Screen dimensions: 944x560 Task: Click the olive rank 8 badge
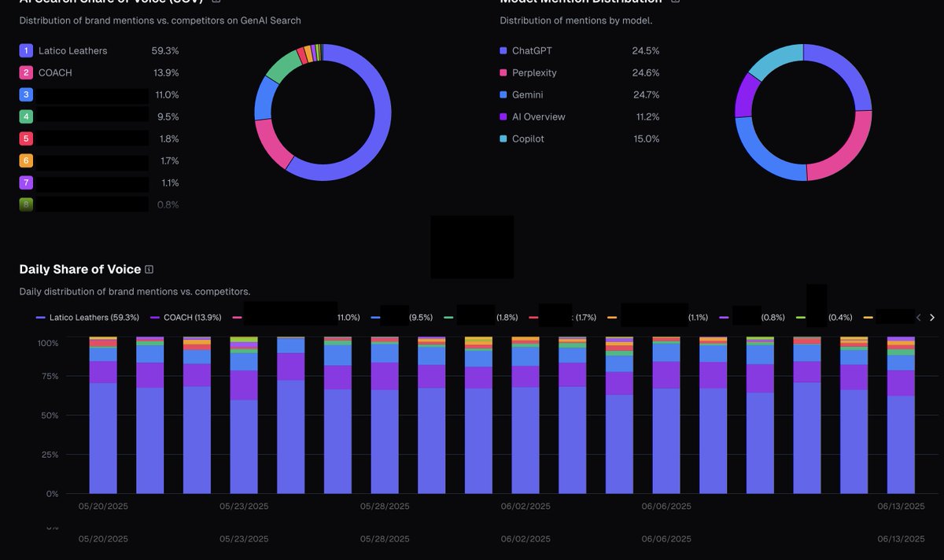pos(26,204)
